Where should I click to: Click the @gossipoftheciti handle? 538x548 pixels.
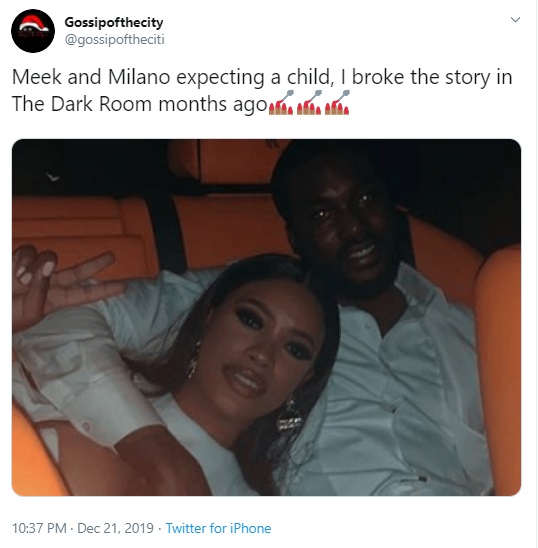115,39
